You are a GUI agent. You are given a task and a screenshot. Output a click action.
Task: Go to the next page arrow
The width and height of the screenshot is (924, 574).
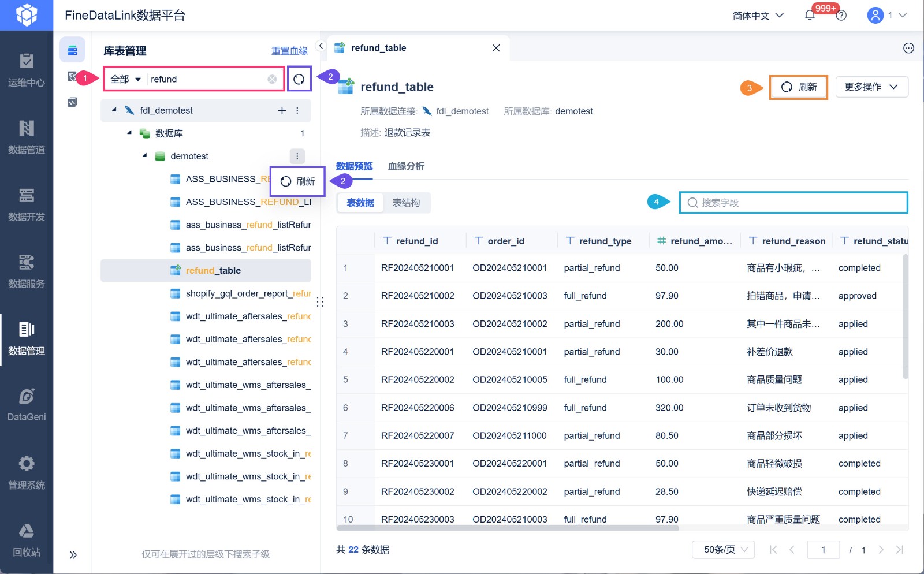tap(881, 550)
